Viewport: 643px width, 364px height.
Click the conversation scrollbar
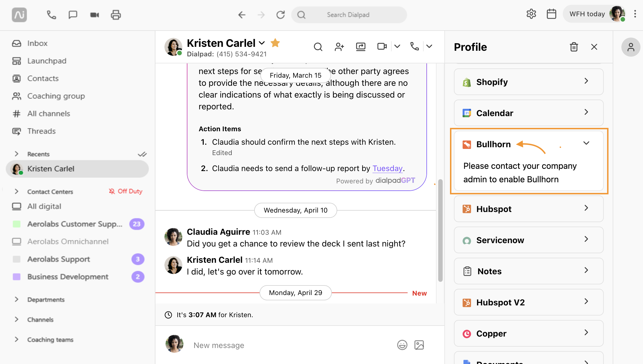[x=440, y=230]
